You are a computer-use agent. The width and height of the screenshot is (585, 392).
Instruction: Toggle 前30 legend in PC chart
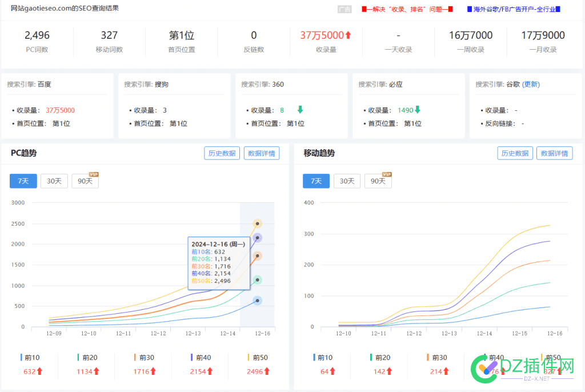coord(144,357)
